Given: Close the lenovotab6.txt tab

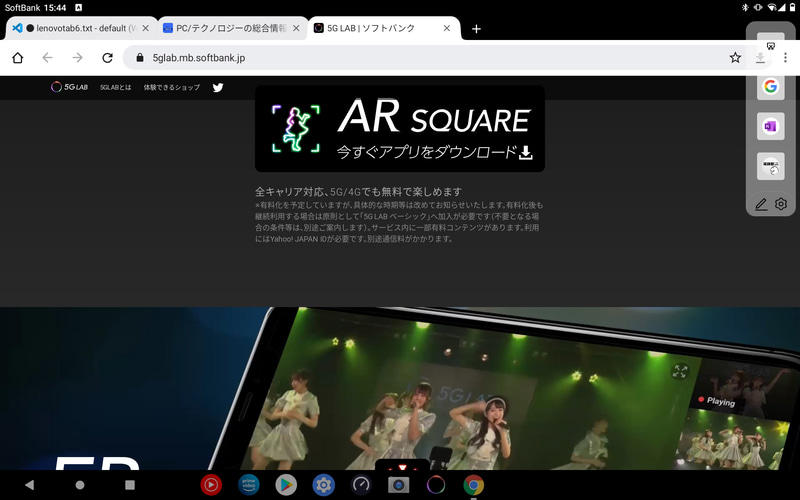Looking at the screenshot, I should click(145, 28).
